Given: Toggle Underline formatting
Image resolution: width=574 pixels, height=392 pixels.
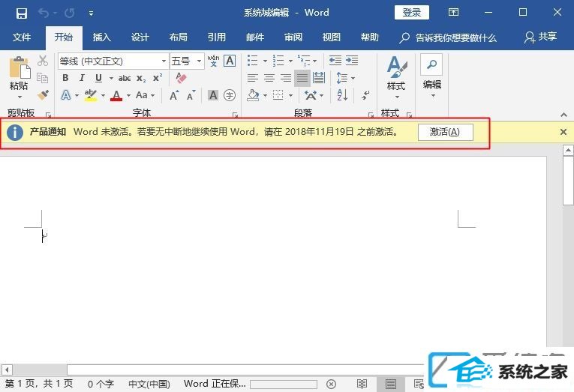Looking at the screenshot, I should pyautogui.click(x=98, y=78).
